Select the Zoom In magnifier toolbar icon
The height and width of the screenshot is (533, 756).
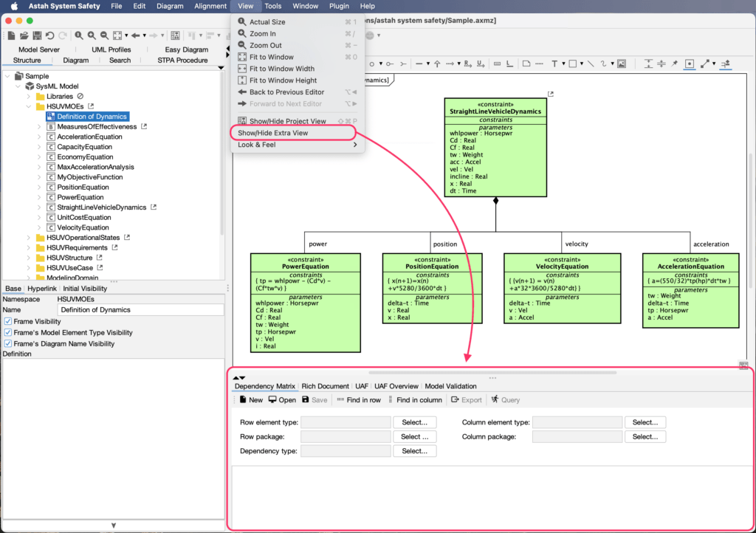coord(91,35)
